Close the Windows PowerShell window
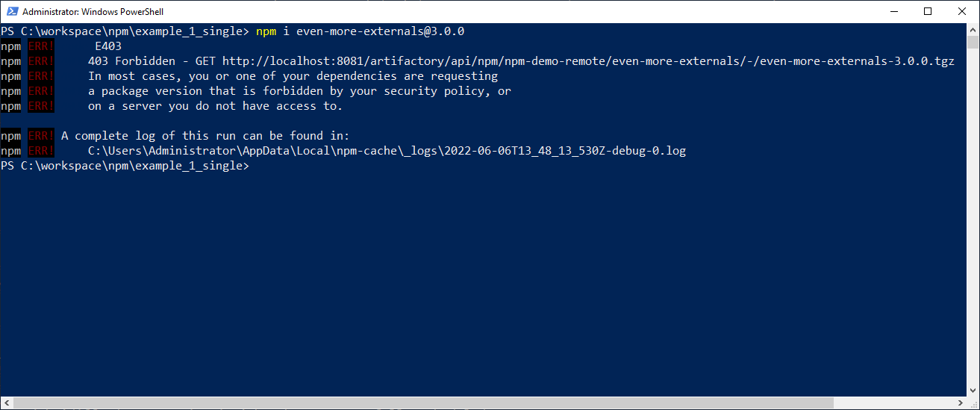The height and width of the screenshot is (410, 980). pyautogui.click(x=962, y=11)
